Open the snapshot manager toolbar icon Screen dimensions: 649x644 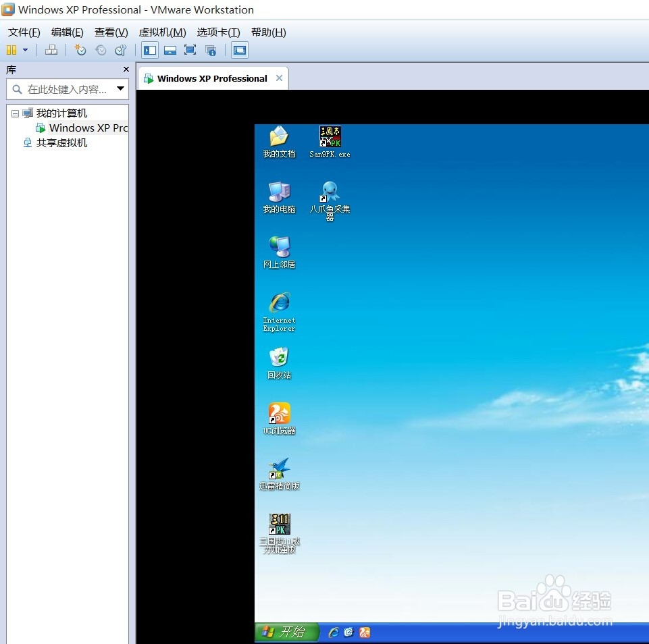click(120, 50)
